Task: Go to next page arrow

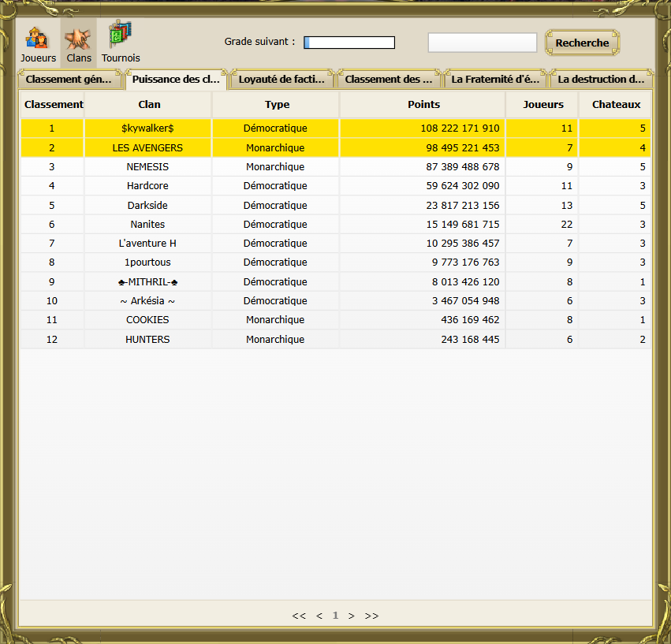Action: (x=352, y=616)
